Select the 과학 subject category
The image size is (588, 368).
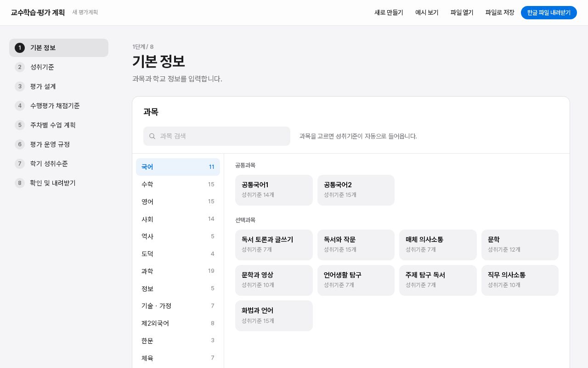(178, 271)
